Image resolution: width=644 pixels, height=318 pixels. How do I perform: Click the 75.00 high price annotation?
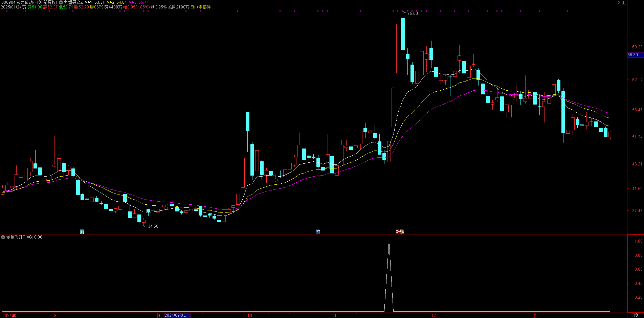coord(413,14)
